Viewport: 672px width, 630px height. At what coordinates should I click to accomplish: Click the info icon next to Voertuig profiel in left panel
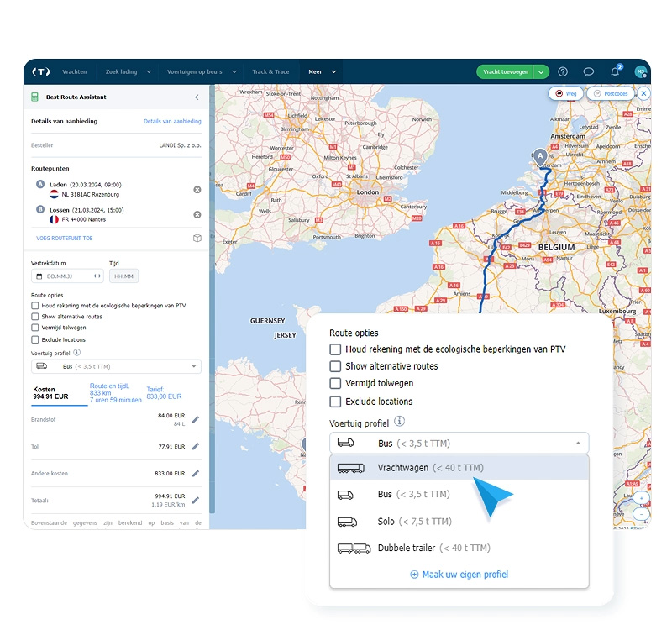(x=76, y=352)
